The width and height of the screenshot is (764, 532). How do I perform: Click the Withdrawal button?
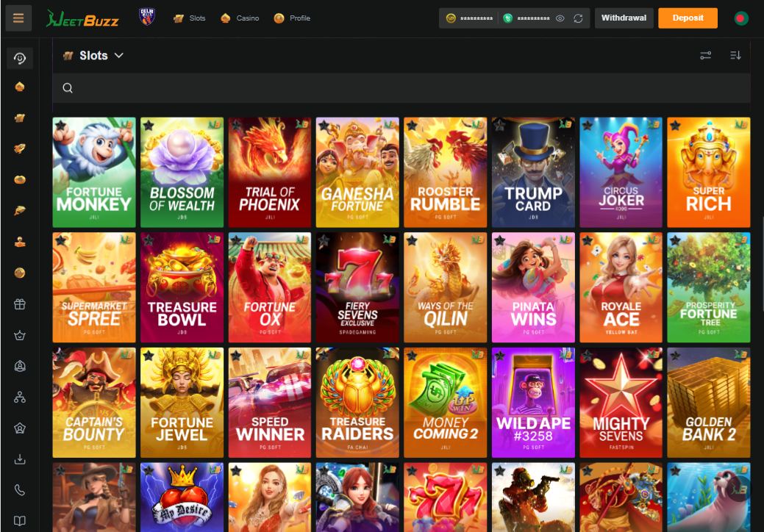coord(624,18)
